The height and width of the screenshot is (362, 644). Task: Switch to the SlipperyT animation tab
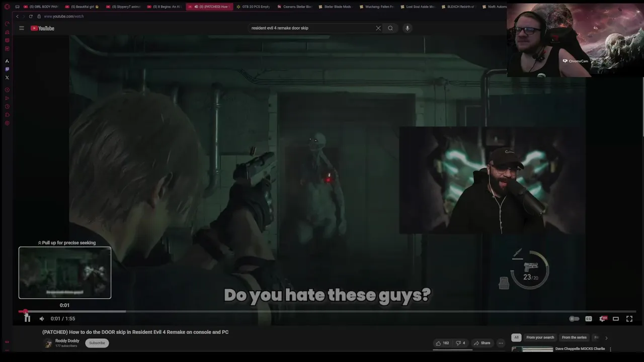[124, 7]
